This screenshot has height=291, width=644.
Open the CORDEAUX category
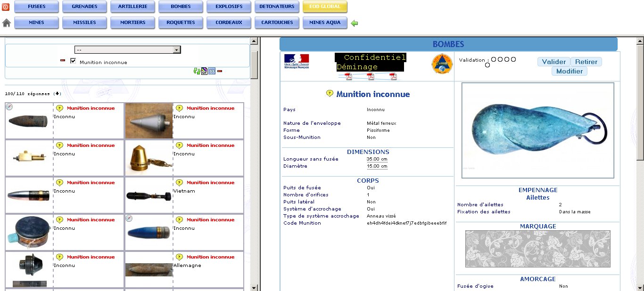(229, 23)
